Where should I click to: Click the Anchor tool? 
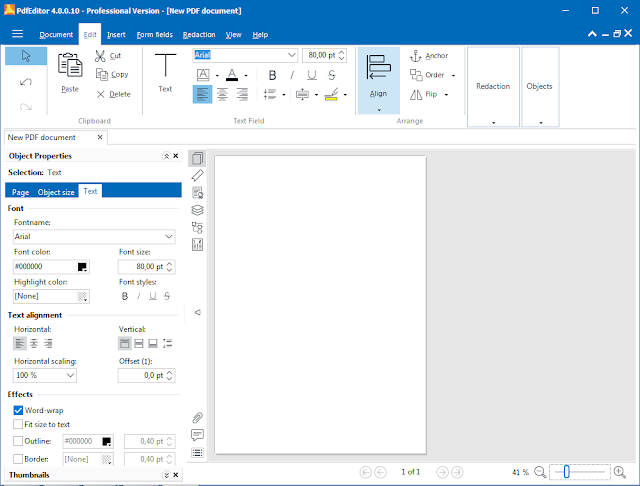pos(429,56)
